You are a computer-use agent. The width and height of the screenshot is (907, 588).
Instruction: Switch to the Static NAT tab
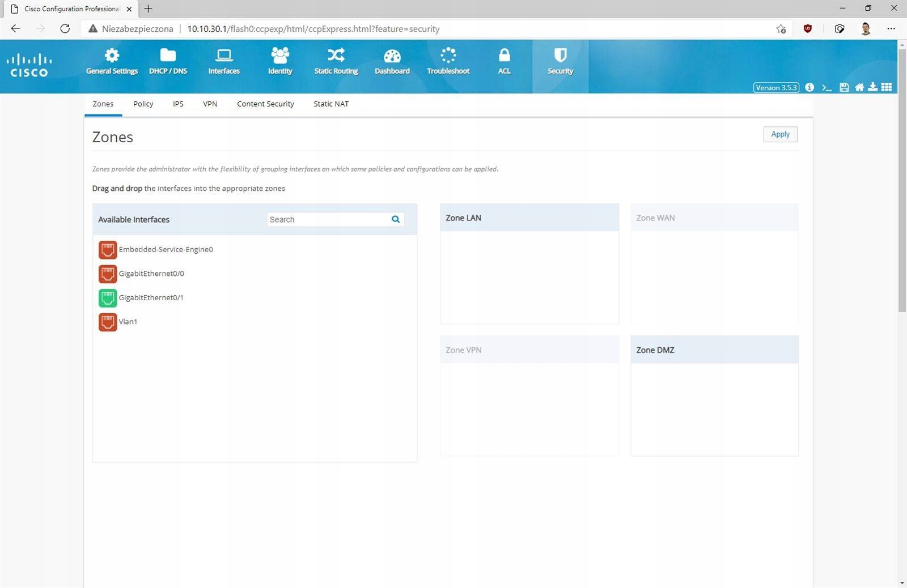coord(331,104)
